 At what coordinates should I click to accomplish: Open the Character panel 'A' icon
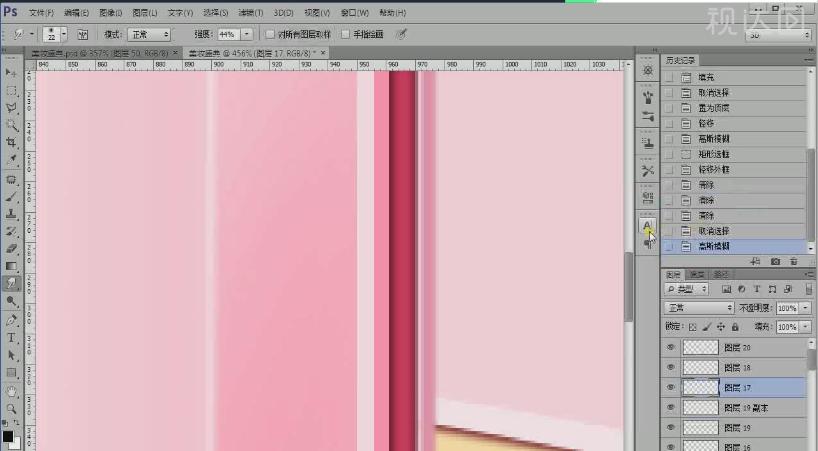647,226
